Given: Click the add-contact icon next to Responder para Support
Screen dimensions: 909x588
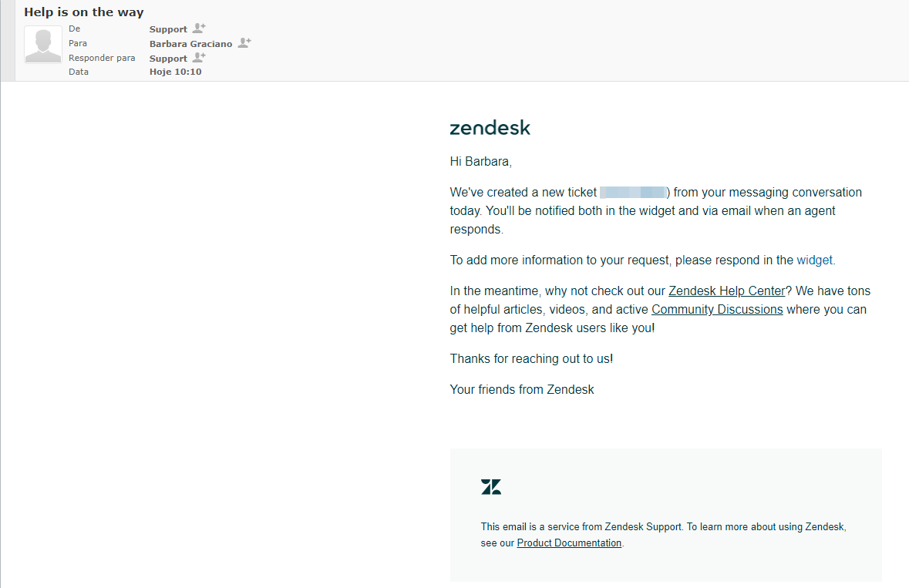Looking at the screenshot, I should pyautogui.click(x=197, y=58).
